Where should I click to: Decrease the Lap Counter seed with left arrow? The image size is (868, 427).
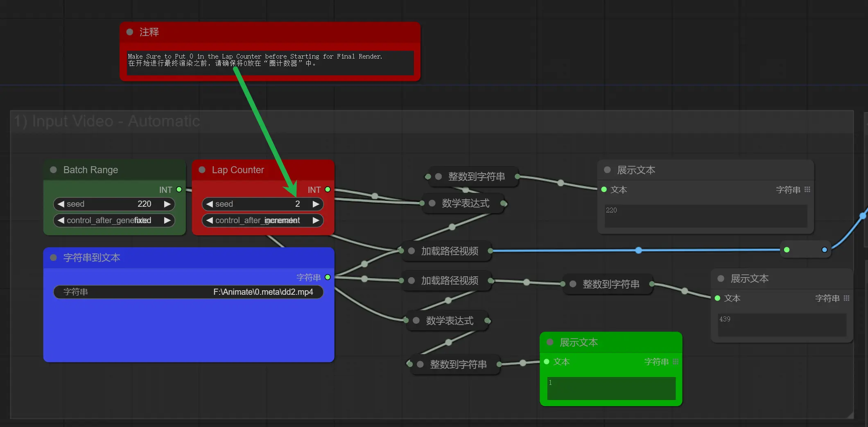[x=210, y=204]
